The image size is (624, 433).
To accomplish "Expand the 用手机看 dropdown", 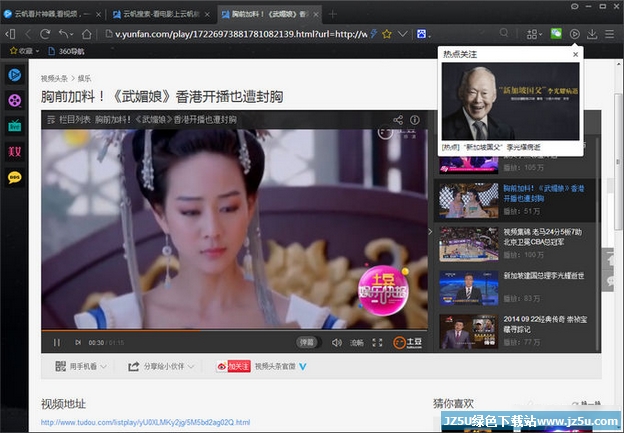I will tap(81, 366).
